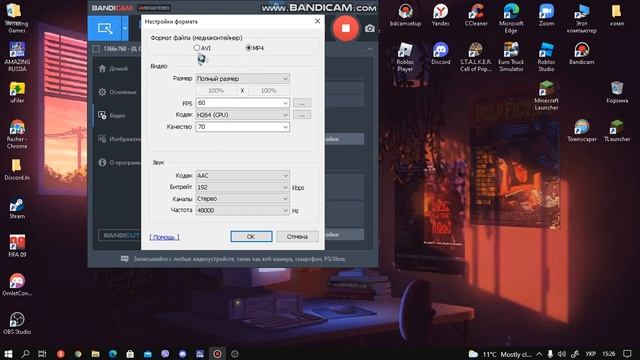640x360 pixels.
Task: Click the Bandicam screenshot camera icon
Action: [370, 29]
